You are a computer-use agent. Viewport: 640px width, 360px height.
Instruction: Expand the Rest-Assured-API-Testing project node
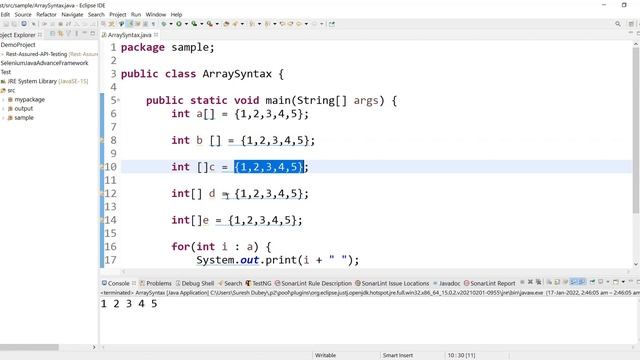2,54
